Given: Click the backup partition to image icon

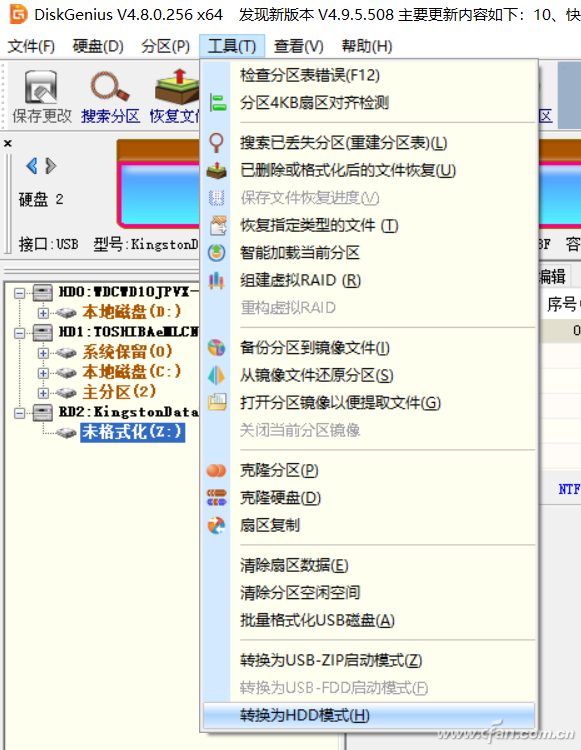Looking at the screenshot, I should 217,348.
